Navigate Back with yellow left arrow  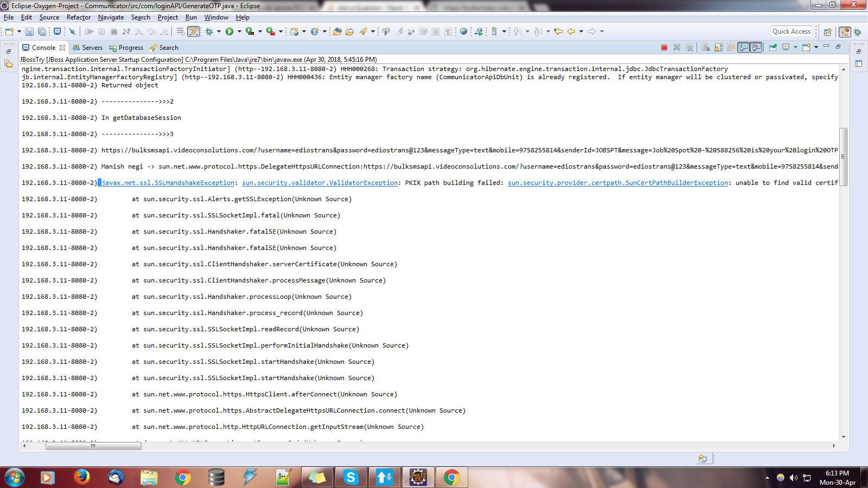[571, 31]
